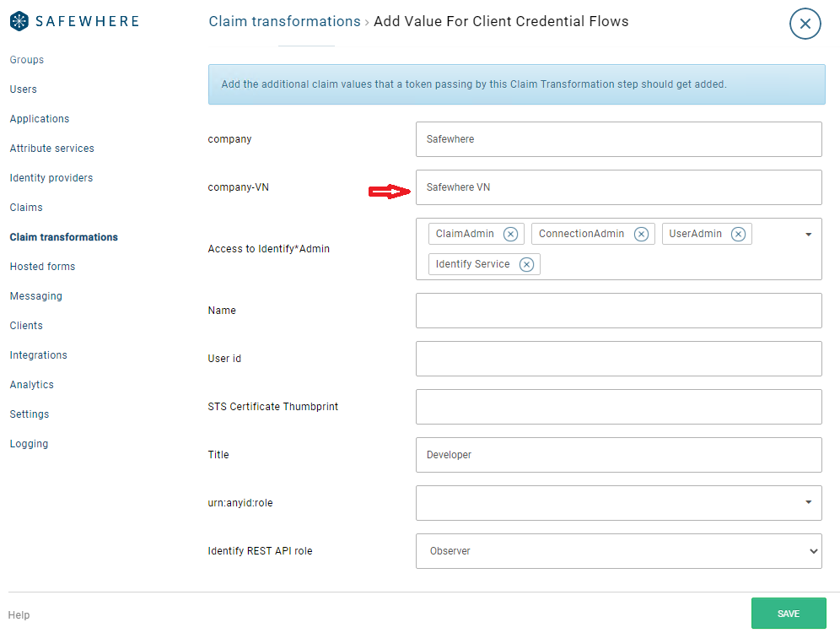Navigate to Identity providers
The width and height of the screenshot is (840, 633).
tap(51, 178)
